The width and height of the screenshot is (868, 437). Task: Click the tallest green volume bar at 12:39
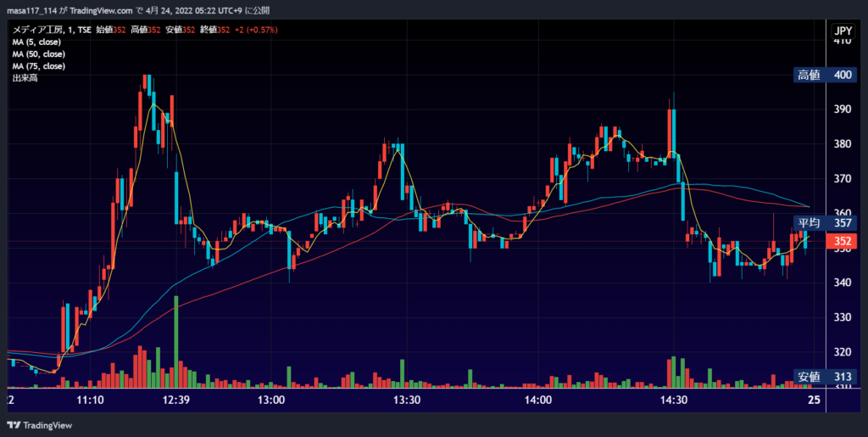click(176, 342)
